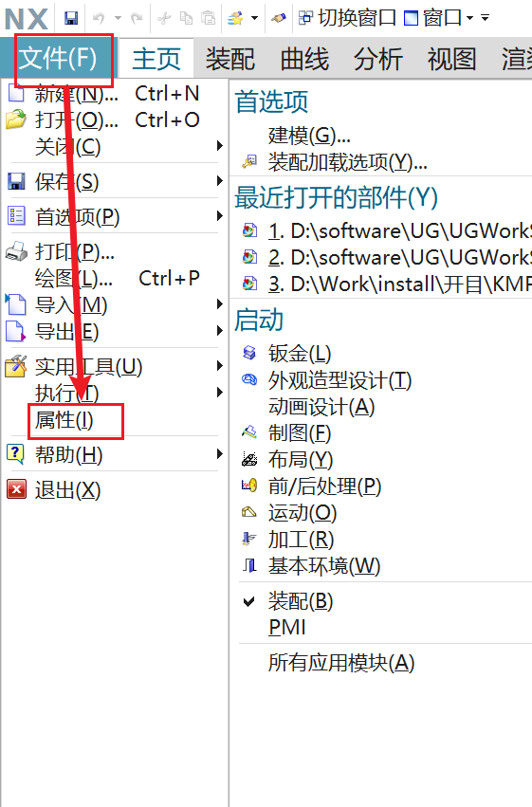The height and width of the screenshot is (807, 532).
Task: Expand the 导出(E) submenu arrow
Action: point(220,331)
